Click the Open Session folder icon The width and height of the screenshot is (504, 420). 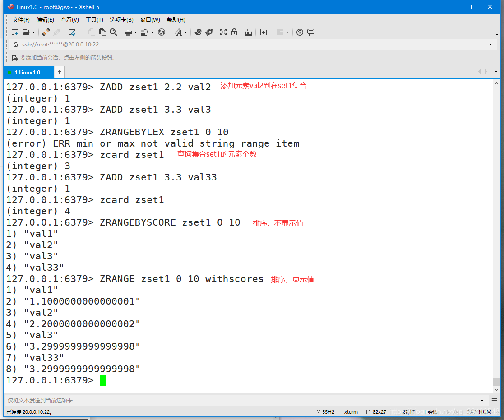coord(26,32)
